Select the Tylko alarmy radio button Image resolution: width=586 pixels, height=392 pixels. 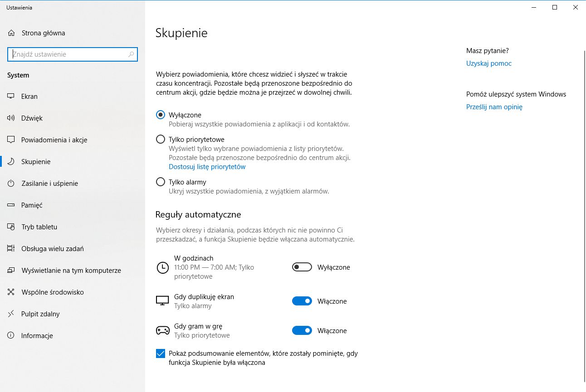161,182
